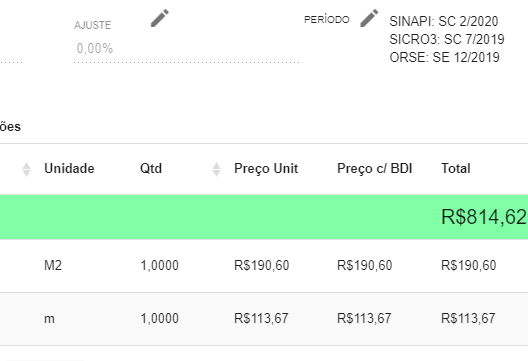This screenshot has height=361, width=528.
Task: Click unit price R$190,60
Action: (x=262, y=265)
